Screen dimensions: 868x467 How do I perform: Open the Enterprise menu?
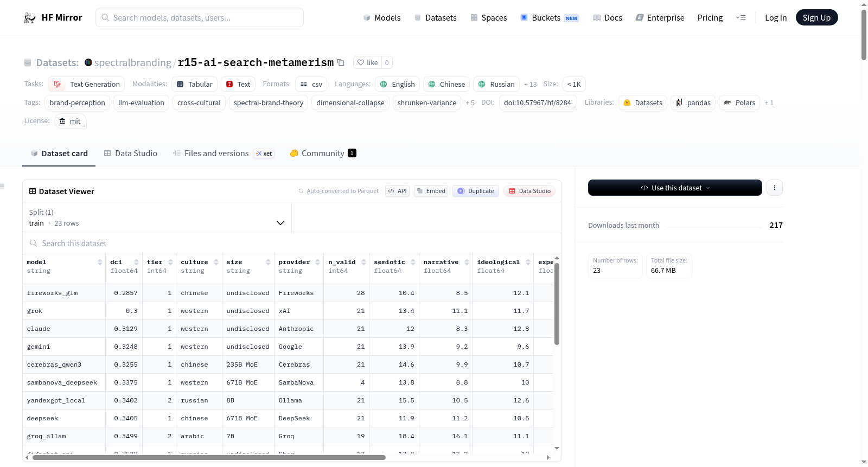(660, 18)
